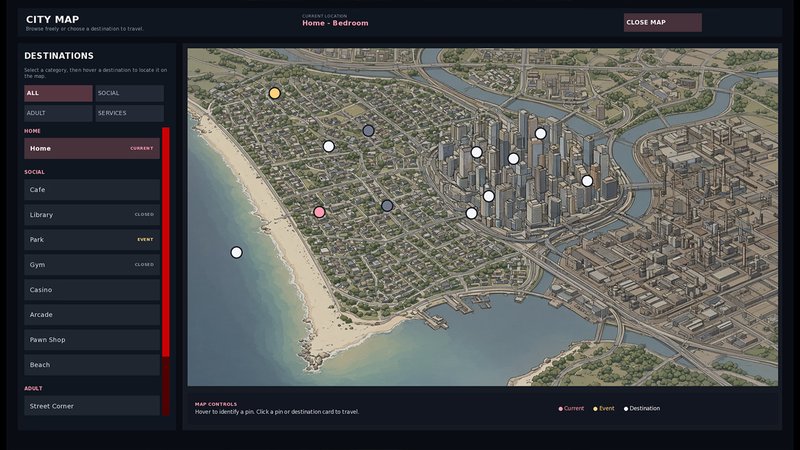Click the easternmost white pin in downtown
This screenshot has height=450, width=800.
tap(587, 181)
